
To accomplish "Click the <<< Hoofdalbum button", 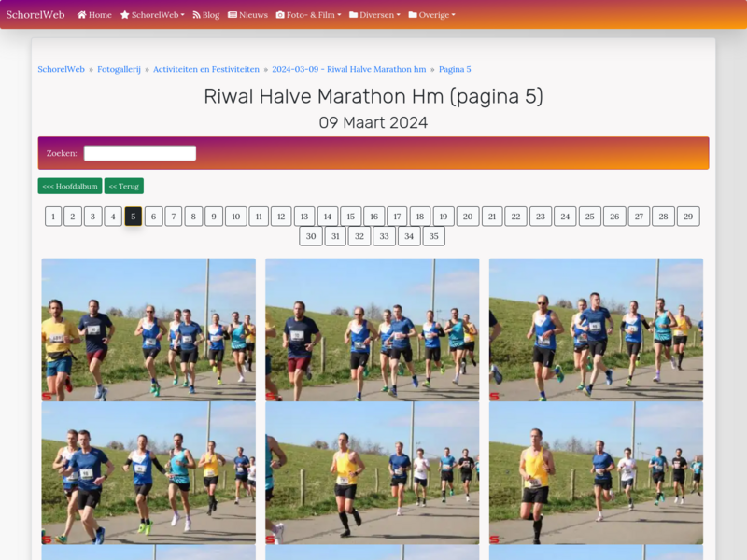I will tap(70, 186).
